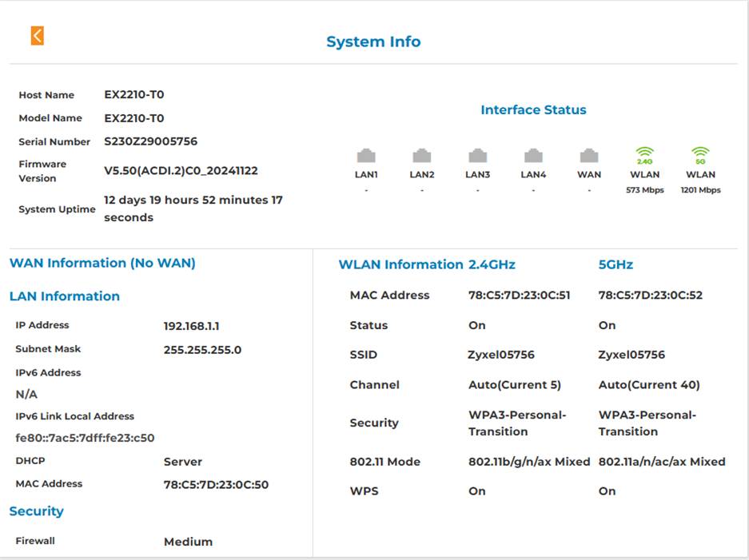The image size is (749, 560).
Task: Click the 5G WLAN signal icon
Action: click(x=700, y=156)
